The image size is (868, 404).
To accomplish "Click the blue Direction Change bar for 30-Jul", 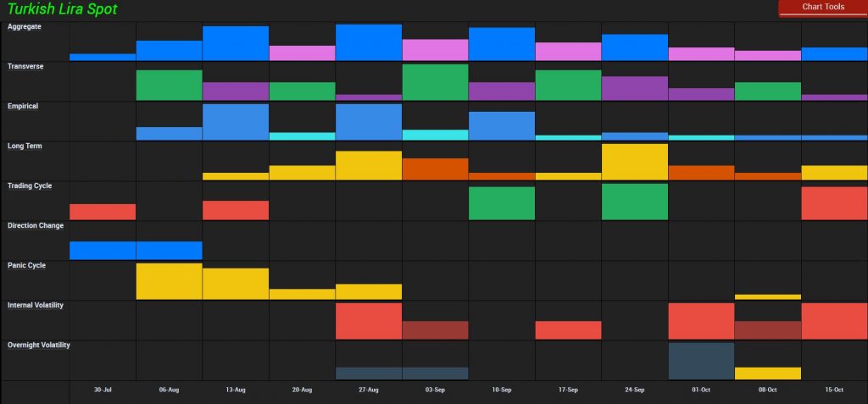I will 103,251.
